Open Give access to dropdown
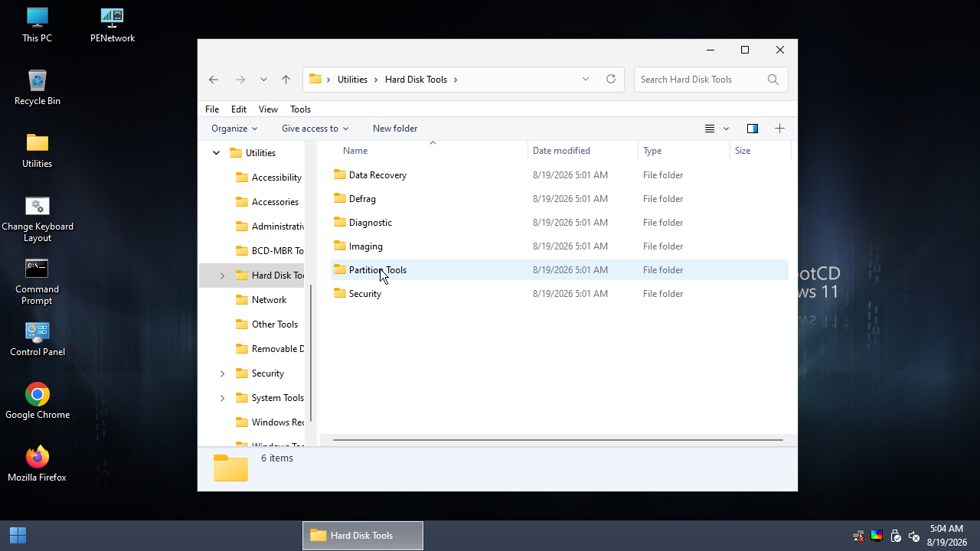 315,129
